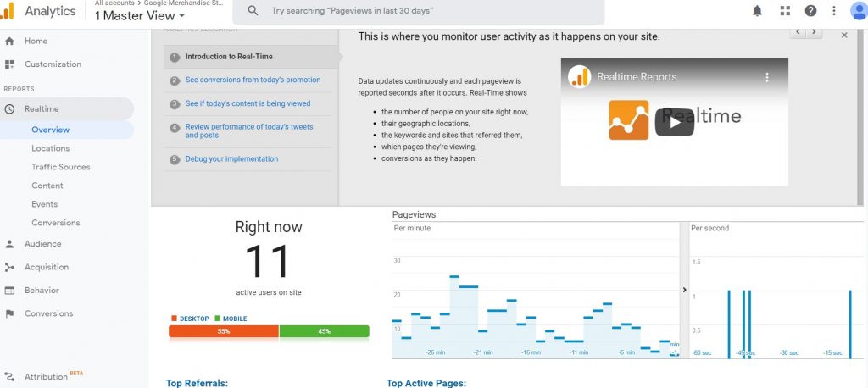Image resolution: width=868 pixels, height=388 pixels.
Task: Open Review performance of today's tweets link
Action: pyautogui.click(x=249, y=131)
